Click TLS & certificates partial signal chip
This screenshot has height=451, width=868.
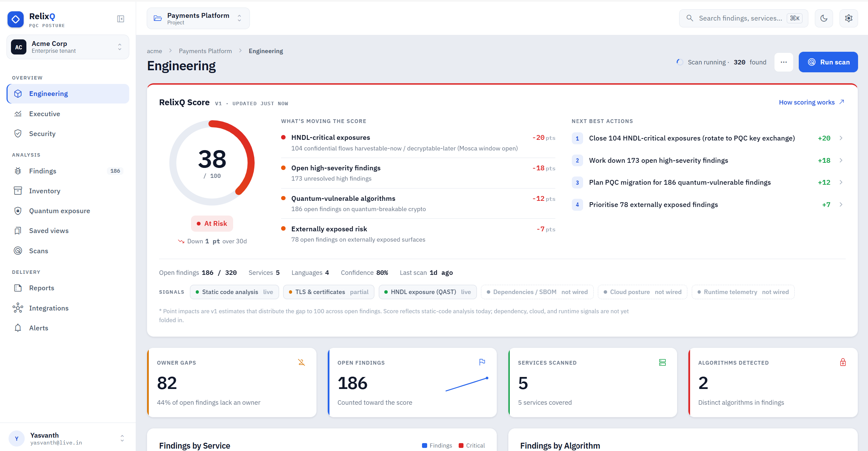[328, 292]
